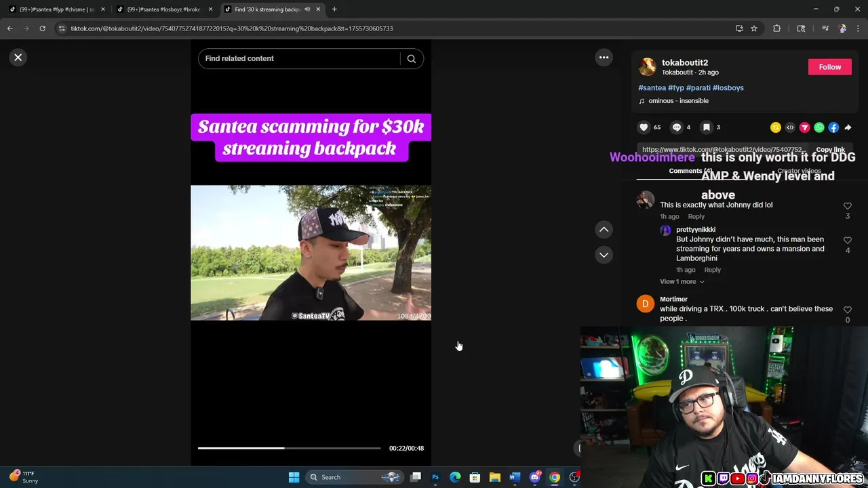This screenshot has height=488, width=868.
Task: Like the video with heart icon
Action: coord(644,127)
